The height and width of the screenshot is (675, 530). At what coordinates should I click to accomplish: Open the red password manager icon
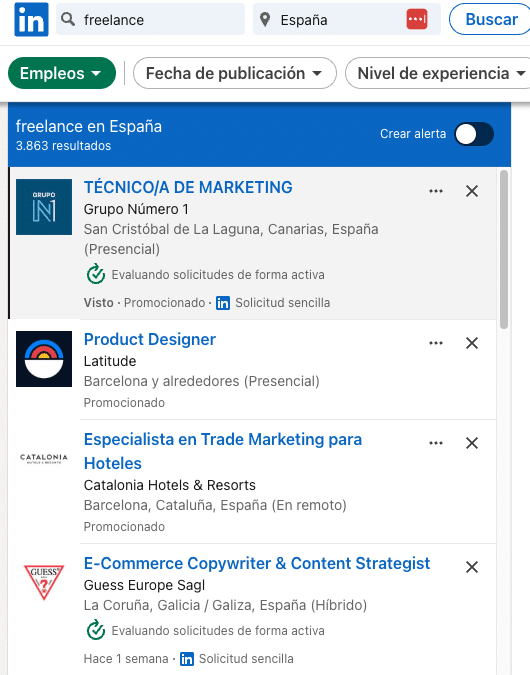point(417,19)
